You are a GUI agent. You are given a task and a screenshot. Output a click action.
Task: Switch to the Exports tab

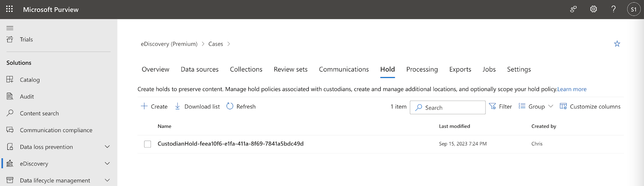pos(460,69)
